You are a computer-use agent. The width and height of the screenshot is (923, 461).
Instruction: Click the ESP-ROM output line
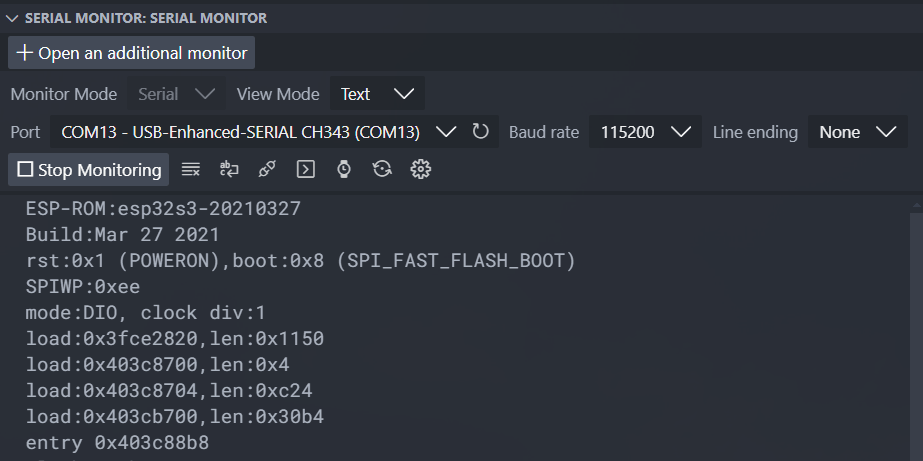(163, 208)
